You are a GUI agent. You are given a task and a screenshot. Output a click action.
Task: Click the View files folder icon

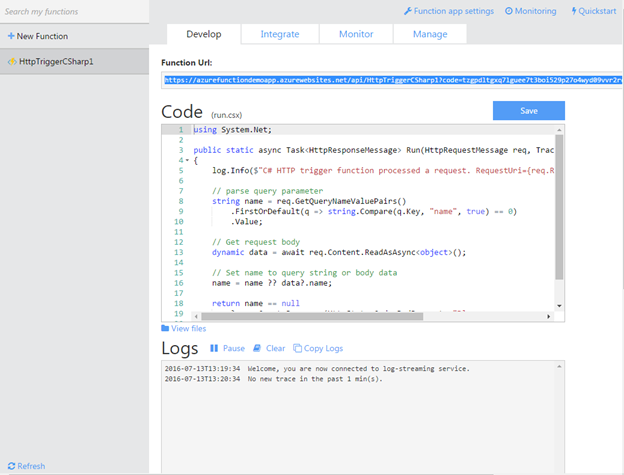point(165,328)
